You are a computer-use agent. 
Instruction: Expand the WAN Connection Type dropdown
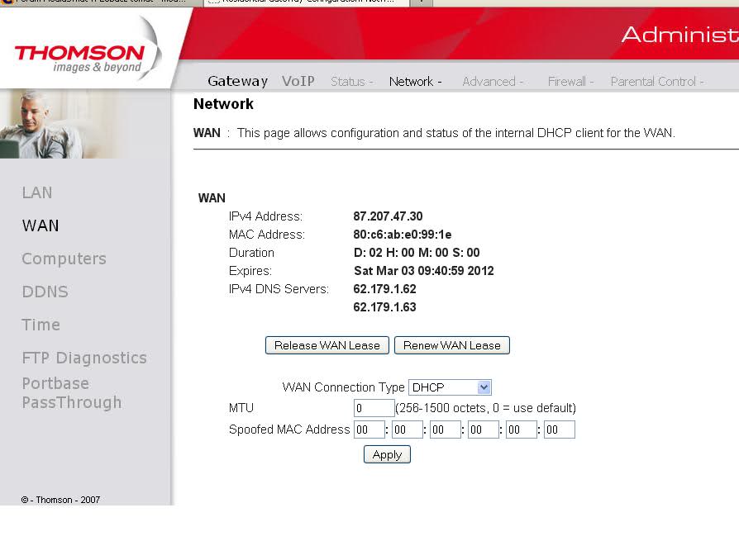pos(451,387)
